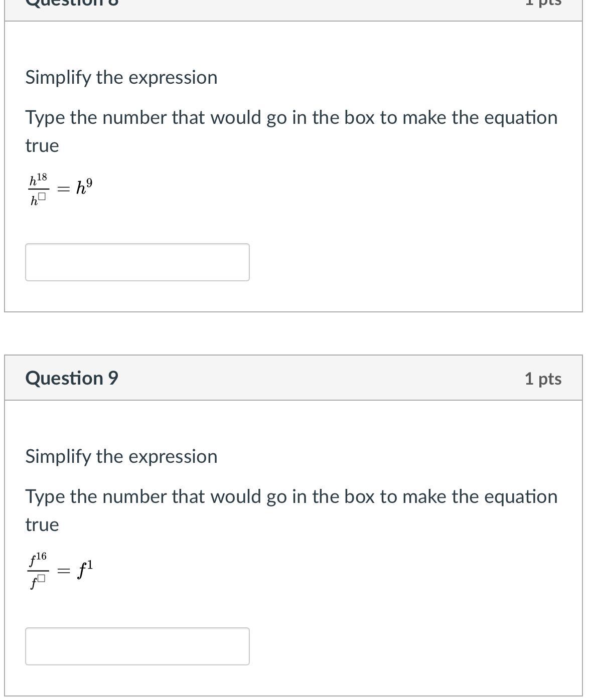Click the f to the 16th numerator
Image resolution: width=593 pixels, height=700 pixels.
[38, 558]
